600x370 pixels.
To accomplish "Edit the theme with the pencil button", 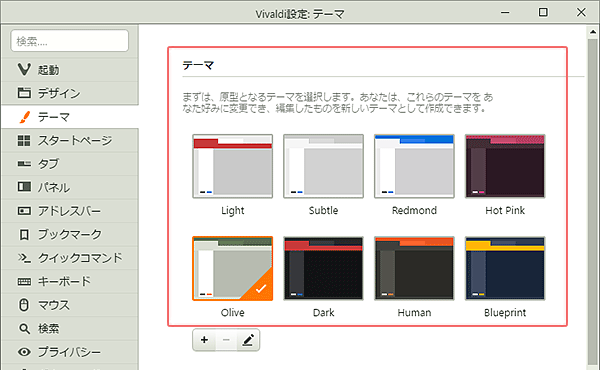I will pos(248,340).
